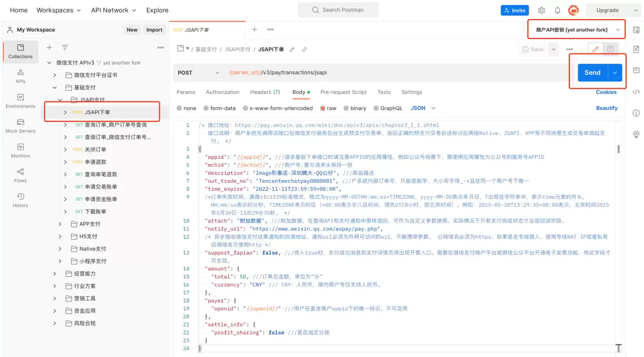
Task: Expand the 微信支付平台证书 folder
Action: 55,75
